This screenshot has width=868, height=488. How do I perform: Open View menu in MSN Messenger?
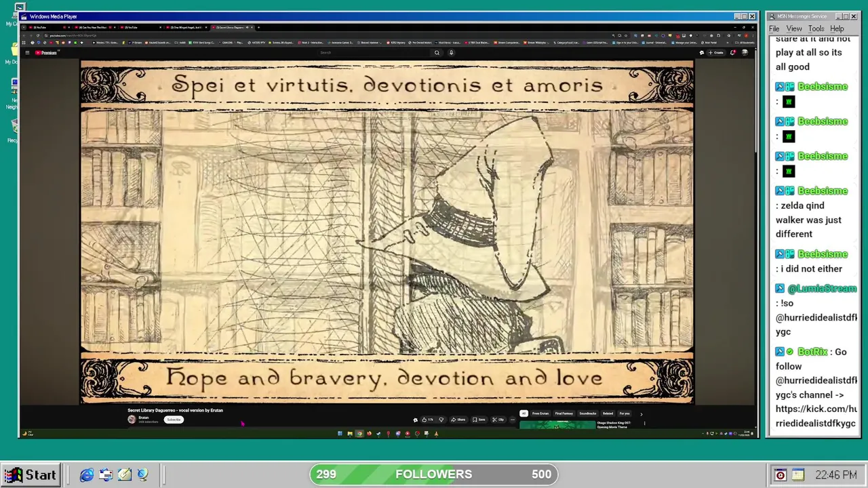(794, 28)
